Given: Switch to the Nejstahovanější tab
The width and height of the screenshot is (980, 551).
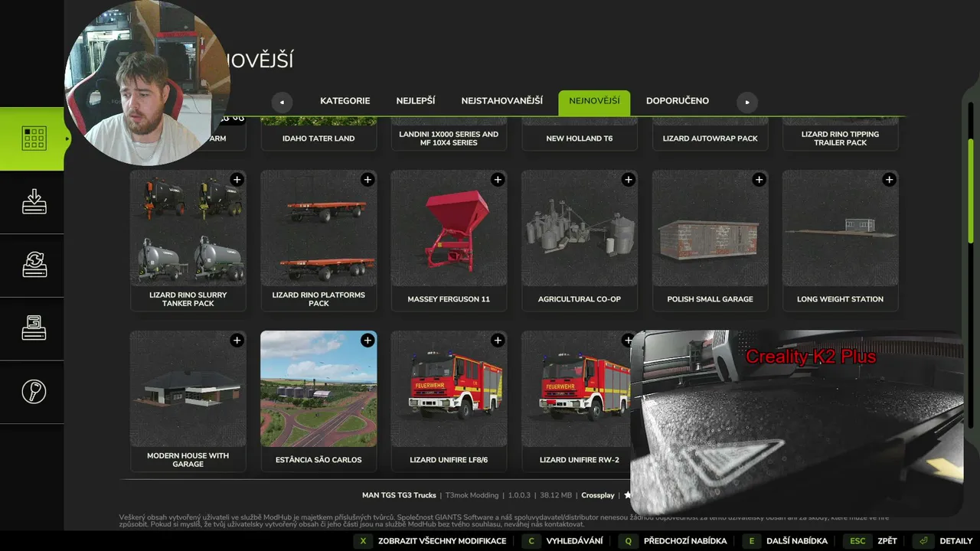Looking at the screenshot, I should click(501, 101).
